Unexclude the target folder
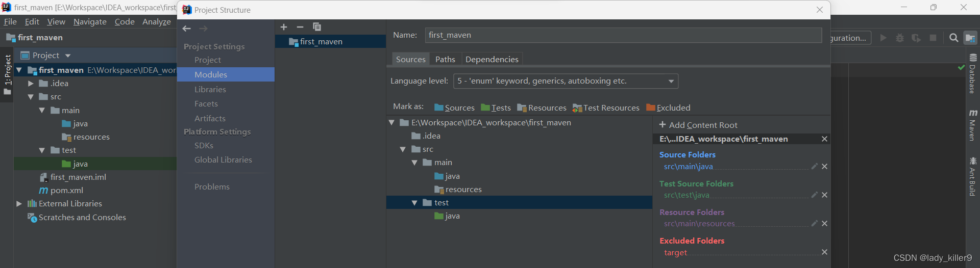Image resolution: width=980 pixels, height=268 pixels. coord(824,252)
